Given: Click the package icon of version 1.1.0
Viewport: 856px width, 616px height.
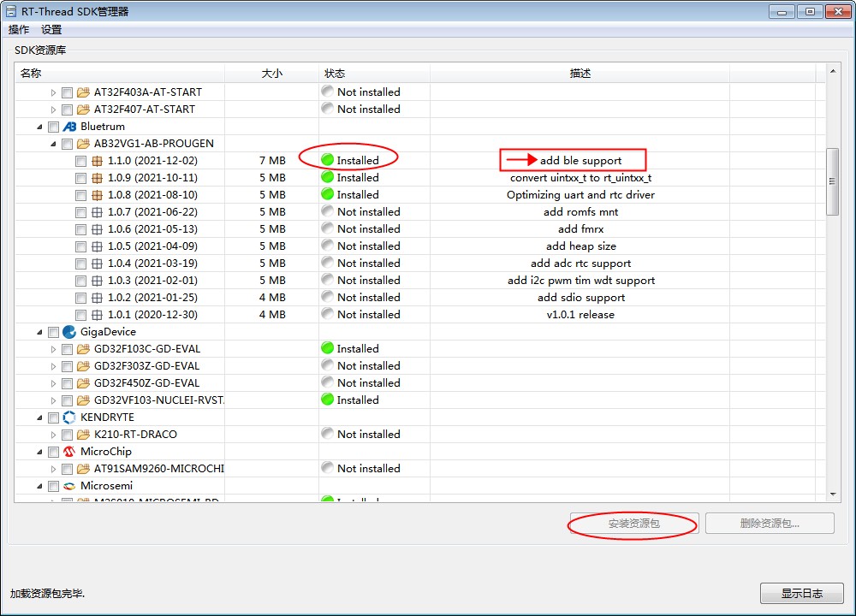Looking at the screenshot, I should (97, 161).
